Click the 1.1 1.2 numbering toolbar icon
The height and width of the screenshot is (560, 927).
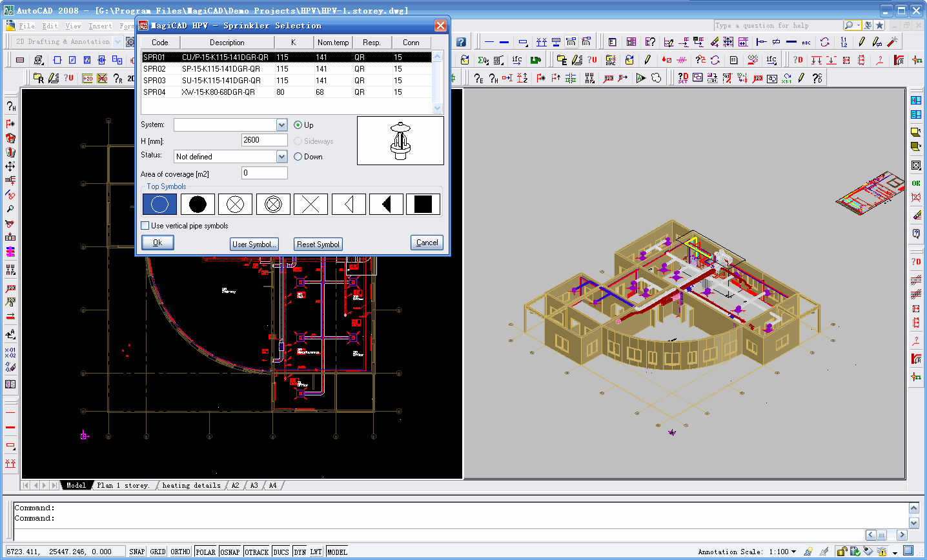(x=844, y=42)
